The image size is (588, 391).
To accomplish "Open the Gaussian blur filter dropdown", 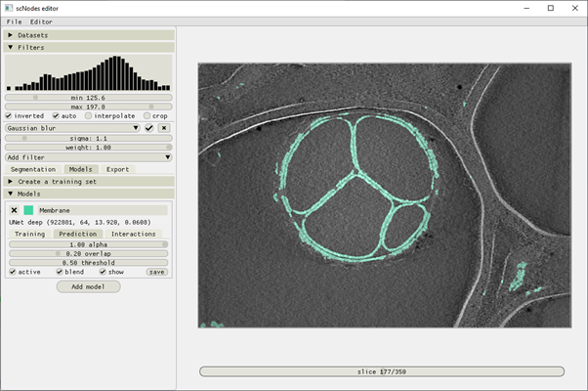I will [72, 128].
